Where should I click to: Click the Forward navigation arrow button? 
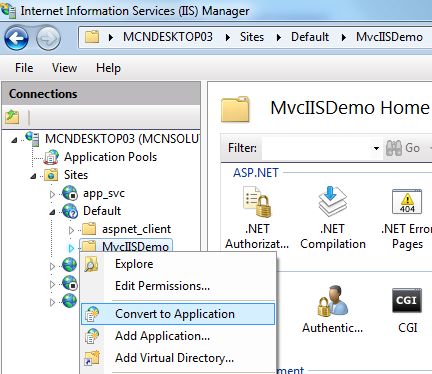point(48,39)
